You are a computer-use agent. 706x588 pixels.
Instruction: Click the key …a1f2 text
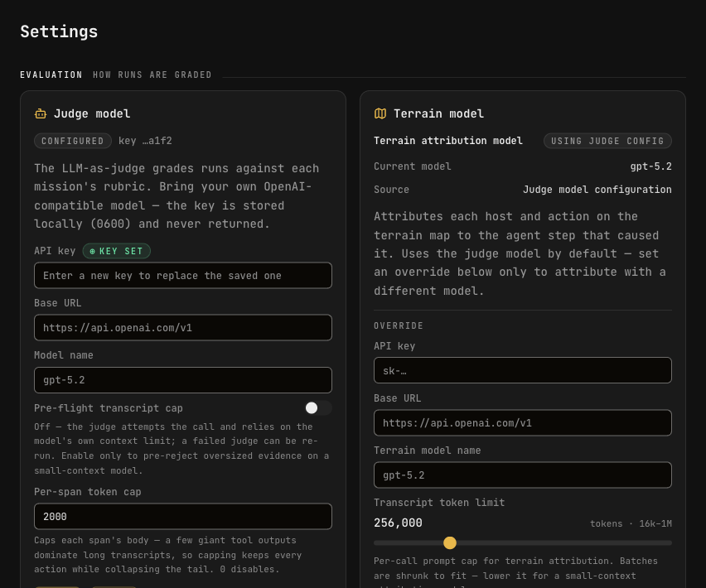coord(145,141)
